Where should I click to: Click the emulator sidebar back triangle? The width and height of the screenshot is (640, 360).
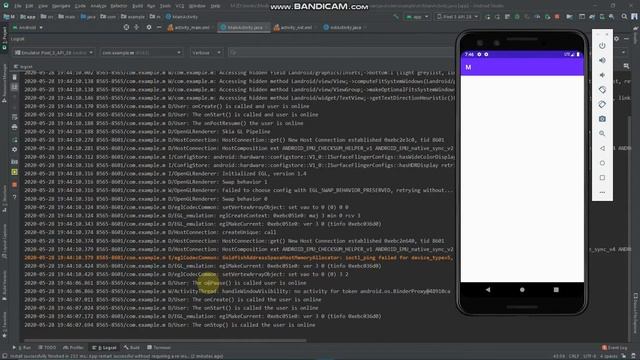tap(602, 148)
